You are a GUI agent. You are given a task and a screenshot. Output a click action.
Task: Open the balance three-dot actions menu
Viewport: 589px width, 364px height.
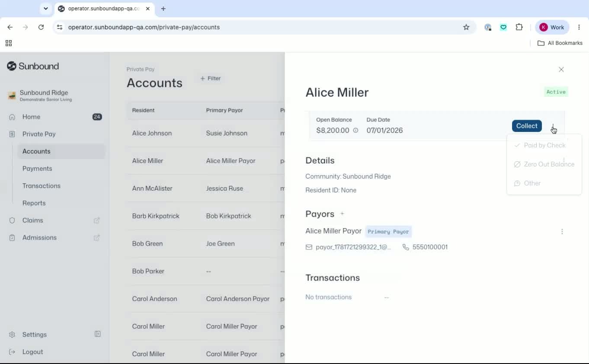click(x=553, y=126)
